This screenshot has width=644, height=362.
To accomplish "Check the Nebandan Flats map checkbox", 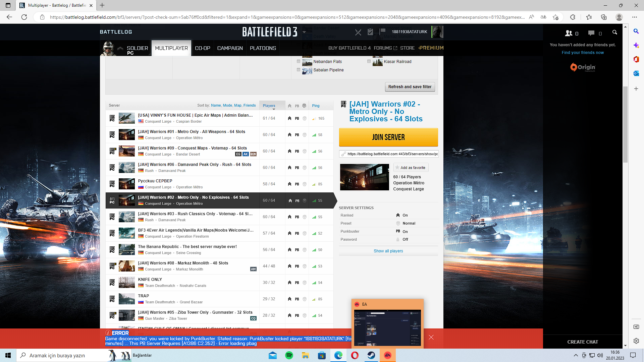I will (x=299, y=61).
